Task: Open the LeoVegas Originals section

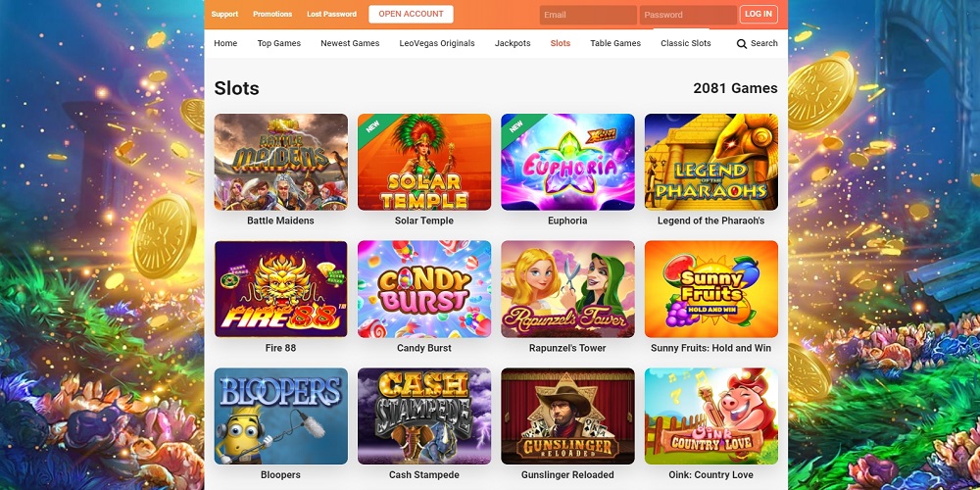Action: [437, 43]
